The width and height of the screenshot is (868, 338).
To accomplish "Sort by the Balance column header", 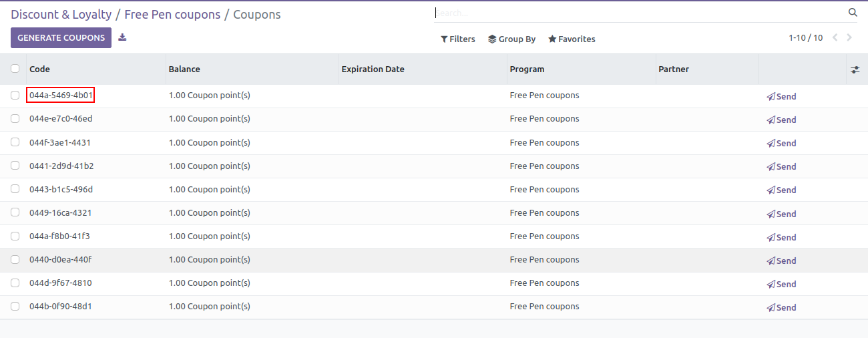I will 184,69.
